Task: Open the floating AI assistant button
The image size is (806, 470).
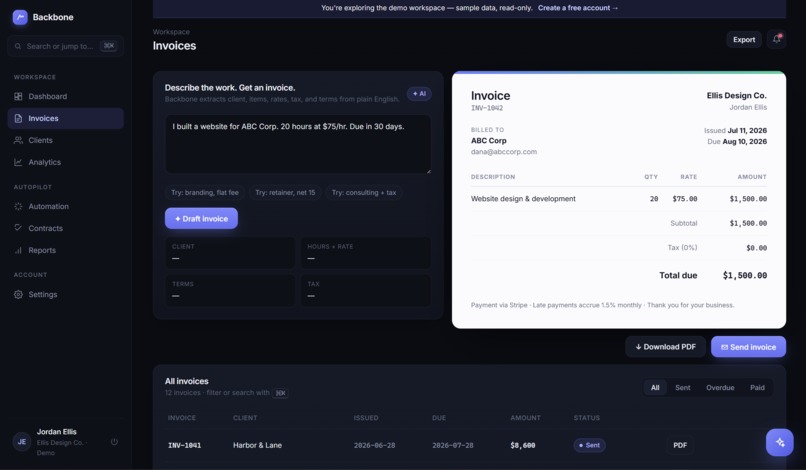Action: click(x=779, y=442)
